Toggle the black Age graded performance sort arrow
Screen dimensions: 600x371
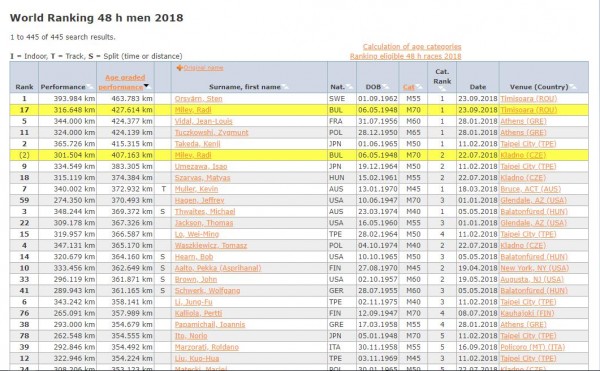[x=146, y=86]
